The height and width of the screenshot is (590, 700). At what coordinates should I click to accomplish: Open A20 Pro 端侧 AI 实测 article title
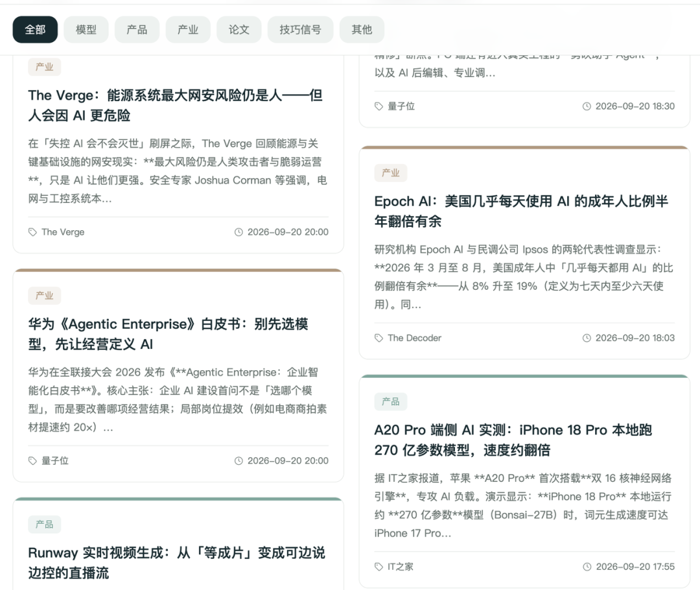point(513,440)
